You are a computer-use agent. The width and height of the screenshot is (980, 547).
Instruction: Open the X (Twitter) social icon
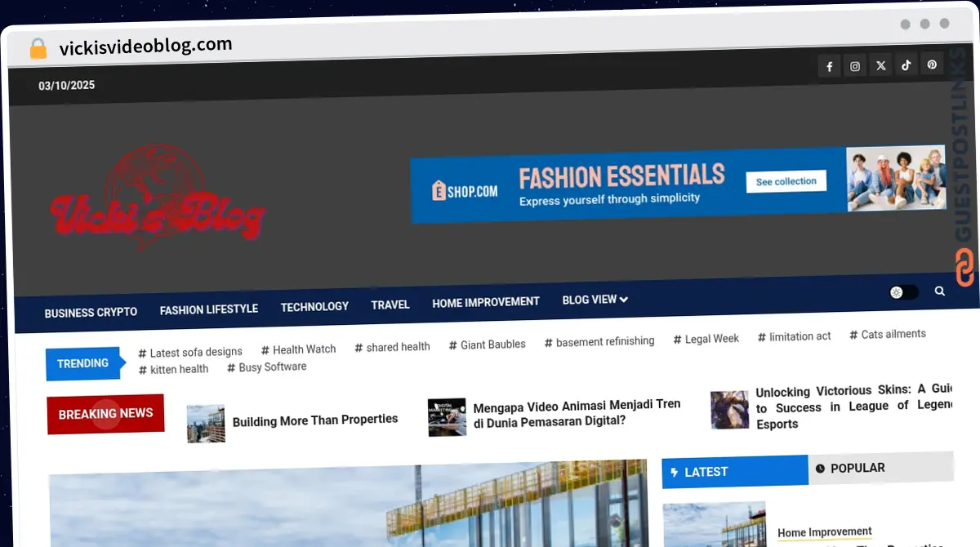click(880, 65)
